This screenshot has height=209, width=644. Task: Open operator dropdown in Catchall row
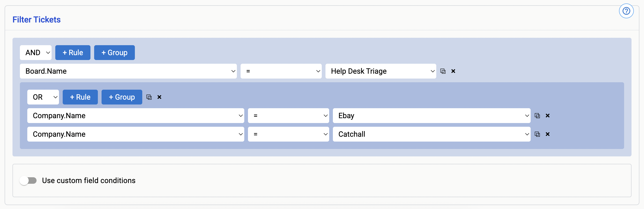[288, 134]
